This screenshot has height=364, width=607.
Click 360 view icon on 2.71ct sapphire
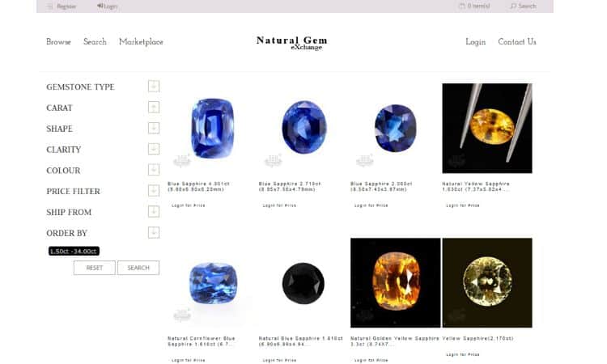tap(273, 160)
